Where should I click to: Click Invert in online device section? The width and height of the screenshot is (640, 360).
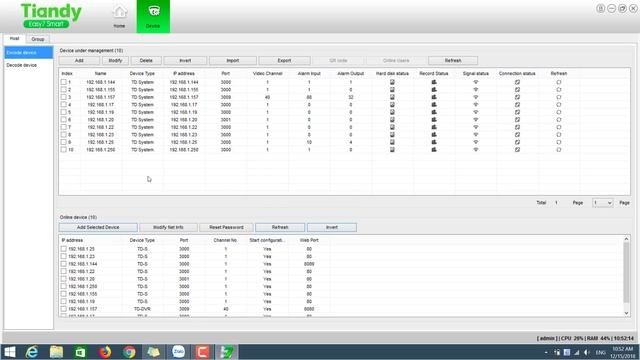[332, 227]
